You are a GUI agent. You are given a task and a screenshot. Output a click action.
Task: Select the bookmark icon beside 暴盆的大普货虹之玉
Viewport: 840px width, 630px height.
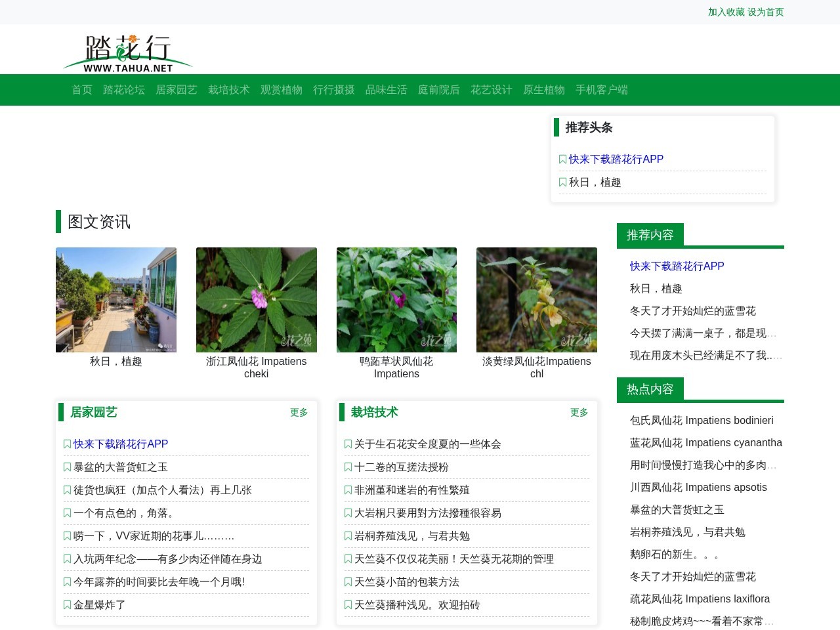click(x=68, y=467)
